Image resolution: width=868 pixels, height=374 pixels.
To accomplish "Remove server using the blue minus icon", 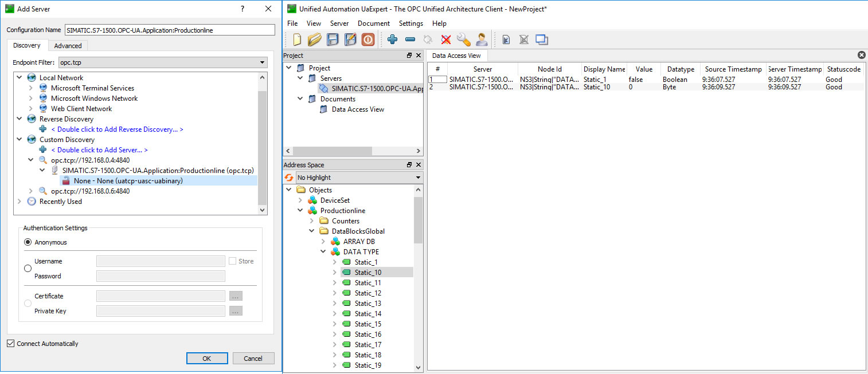I will click(x=410, y=40).
